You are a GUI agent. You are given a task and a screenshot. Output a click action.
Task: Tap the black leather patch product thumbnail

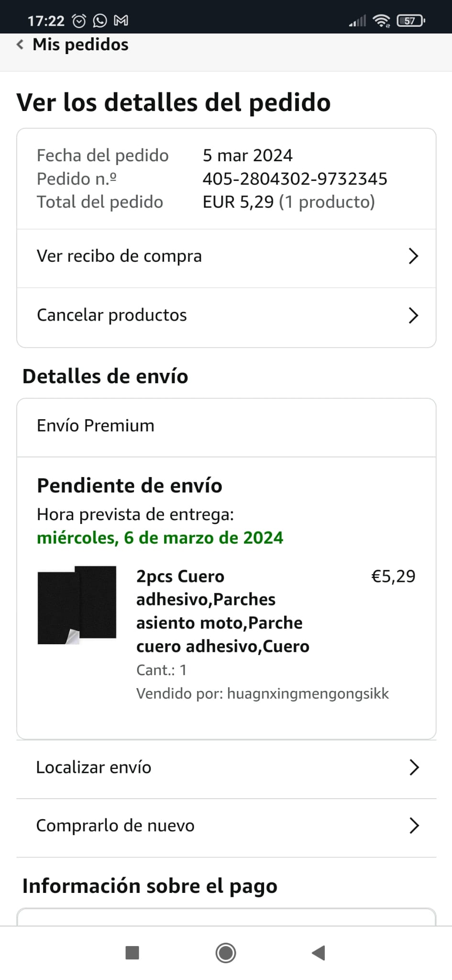[77, 605]
